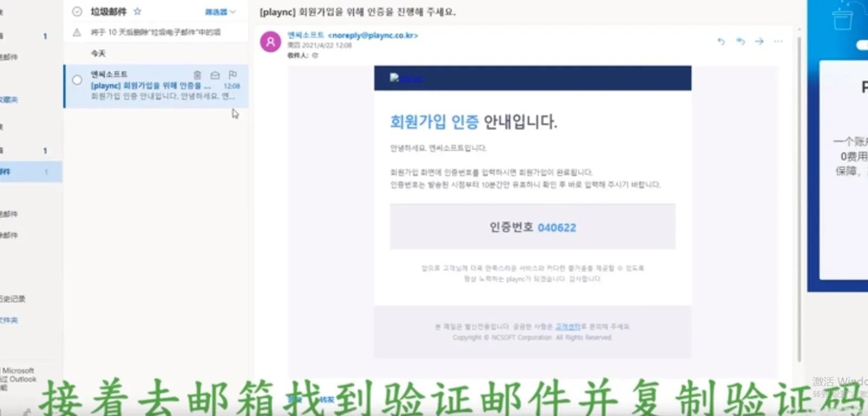Viewport: 868px width, 416px height.
Task: Open the 筛选器 filter dropdown
Action: 220,12
